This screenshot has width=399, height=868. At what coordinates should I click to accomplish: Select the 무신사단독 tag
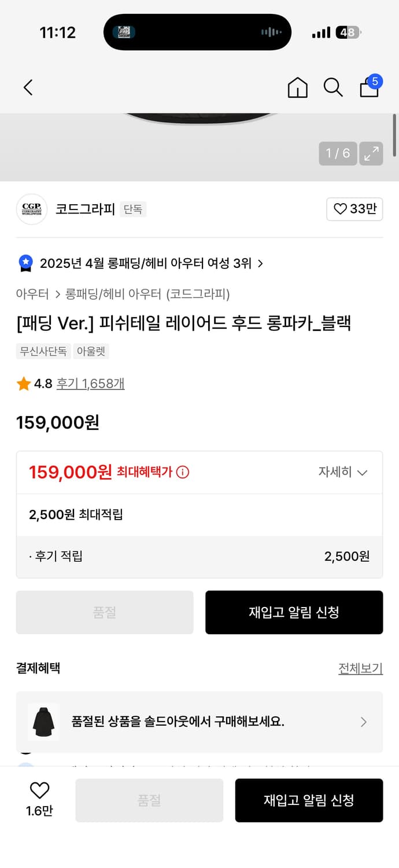pyautogui.click(x=43, y=351)
